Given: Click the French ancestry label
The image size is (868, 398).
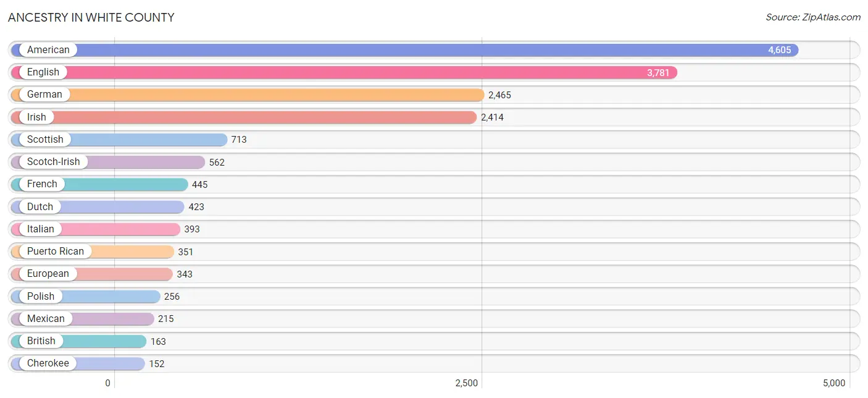Looking at the screenshot, I should (42, 184).
